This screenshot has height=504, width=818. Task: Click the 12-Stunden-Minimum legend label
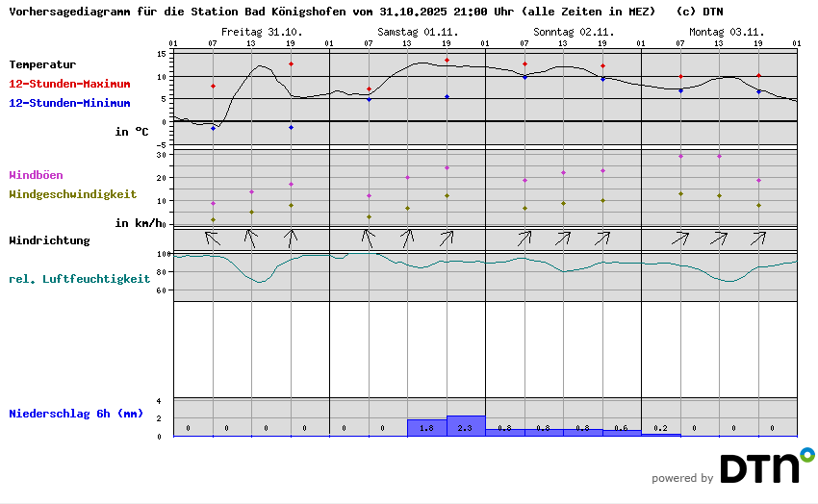pos(69,102)
